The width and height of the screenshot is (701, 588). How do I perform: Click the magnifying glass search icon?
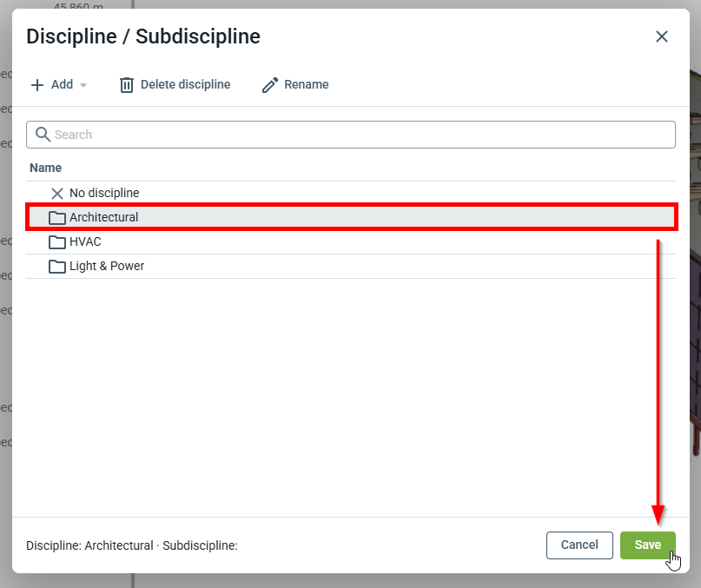(x=43, y=135)
